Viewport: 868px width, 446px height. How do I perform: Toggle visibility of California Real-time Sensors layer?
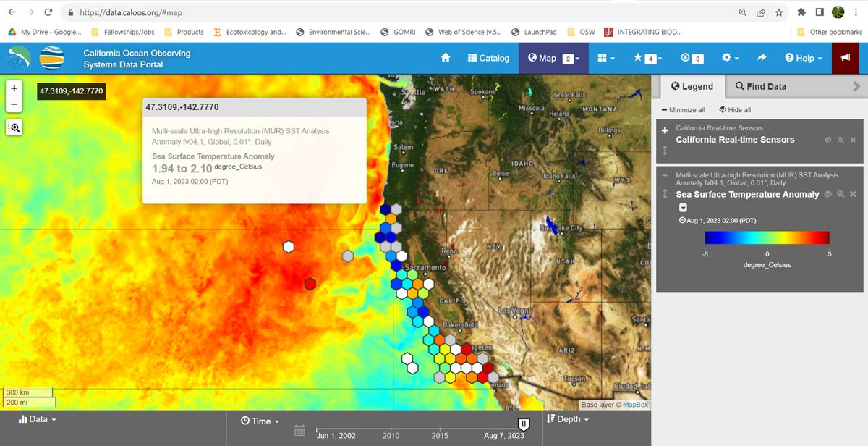pyautogui.click(x=828, y=140)
